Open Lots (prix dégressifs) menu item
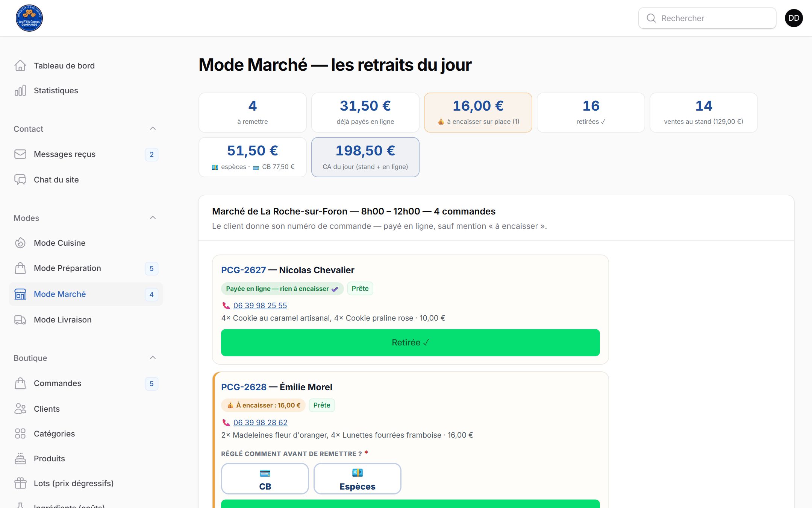The height and width of the screenshot is (508, 812). (86, 483)
